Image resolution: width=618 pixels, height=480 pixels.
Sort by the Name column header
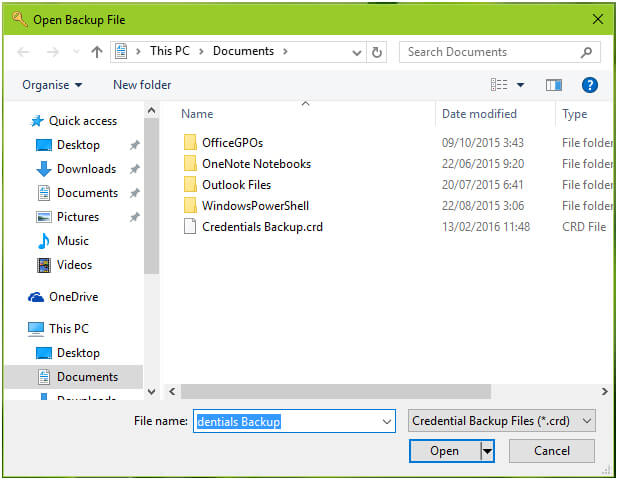click(x=197, y=114)
